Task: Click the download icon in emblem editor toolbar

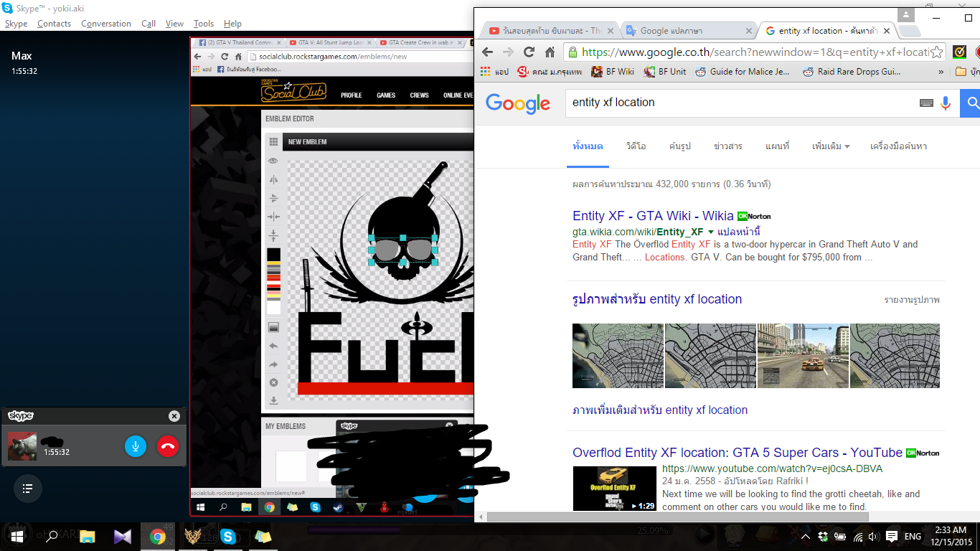Action: [x=273, y=400]
